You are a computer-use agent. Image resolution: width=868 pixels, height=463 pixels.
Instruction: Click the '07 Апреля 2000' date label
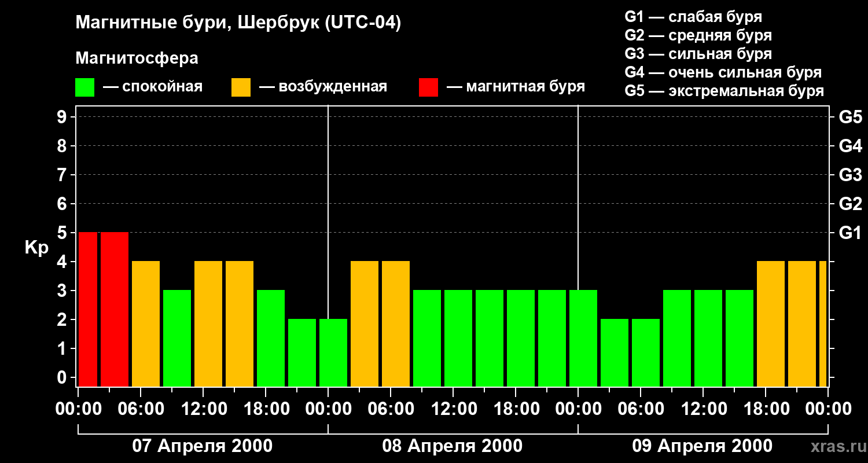click(203, 446)
